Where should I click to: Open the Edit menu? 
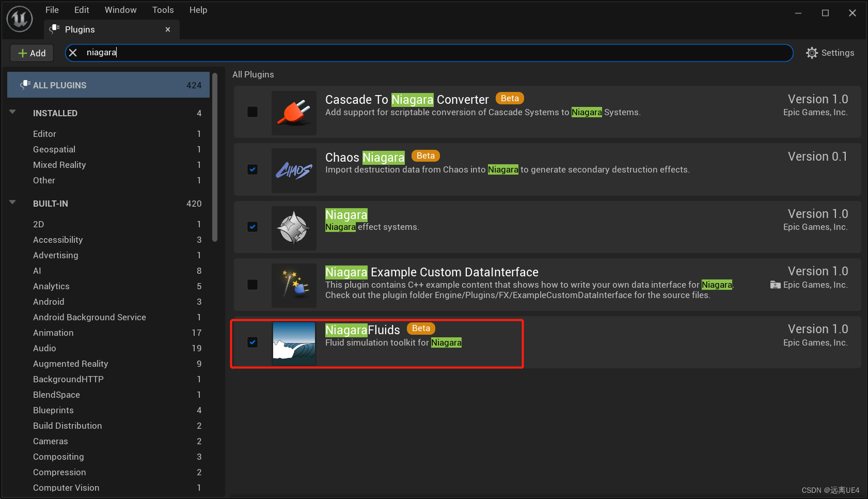pos(82,10)
